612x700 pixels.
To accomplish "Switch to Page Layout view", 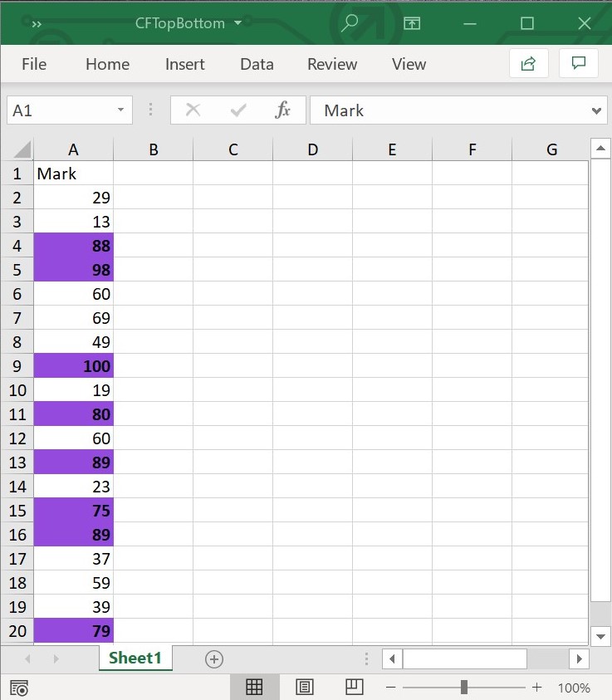I will click(x=305, y=687).
